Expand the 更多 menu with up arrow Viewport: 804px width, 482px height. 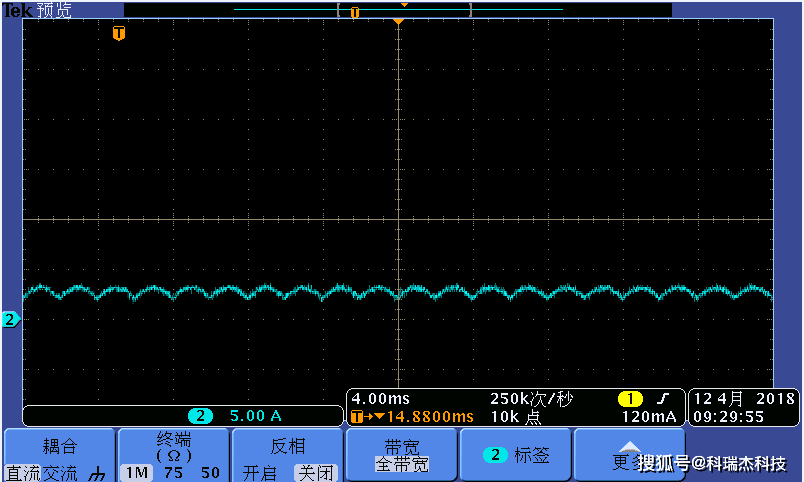pos(629,447)
